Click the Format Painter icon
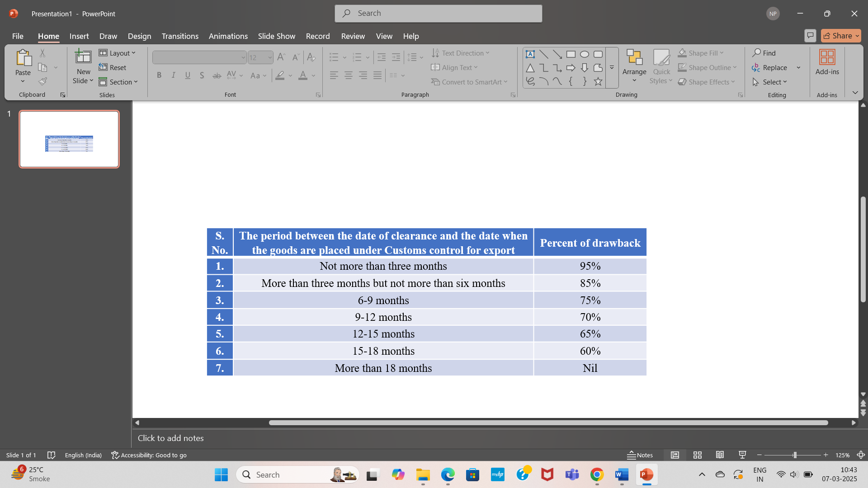The width and height of the screenshot is (868, 488). (x=42, y=82)
